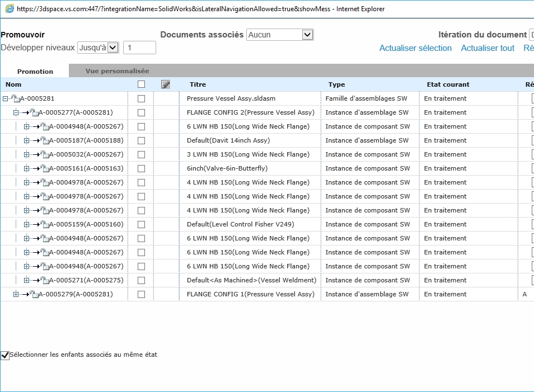This screenshot has height=392, width=534.
Task: Check the box for FLANGE CONFIG 2 row
Action: [x=141, y=112]
